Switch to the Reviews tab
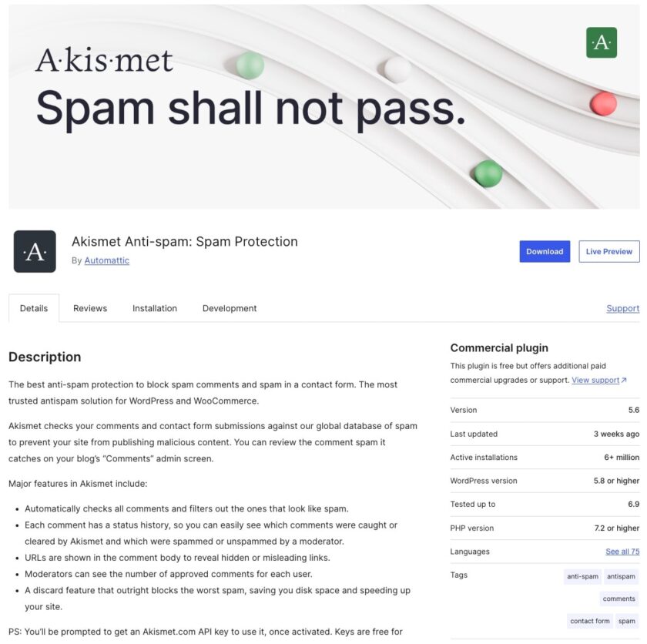The height and width of the screenshot is (644, 647). (x=90, y=308)
